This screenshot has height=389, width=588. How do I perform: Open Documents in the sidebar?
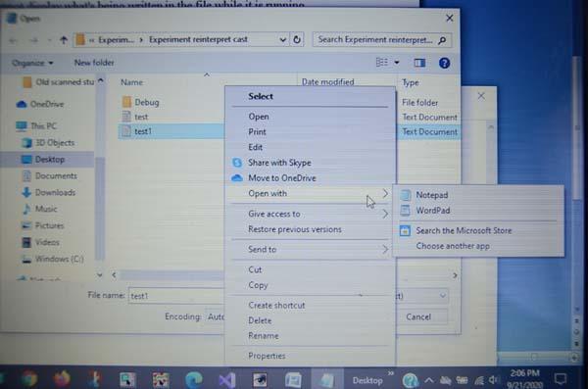coord(56,176)
